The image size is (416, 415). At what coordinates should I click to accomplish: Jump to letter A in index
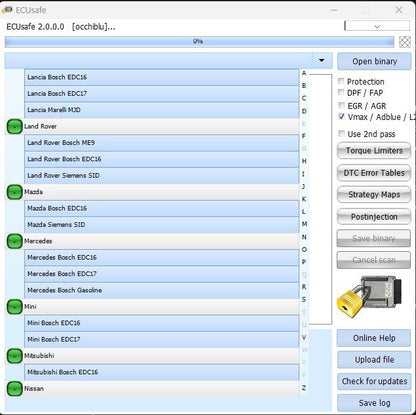pos(304,73)
